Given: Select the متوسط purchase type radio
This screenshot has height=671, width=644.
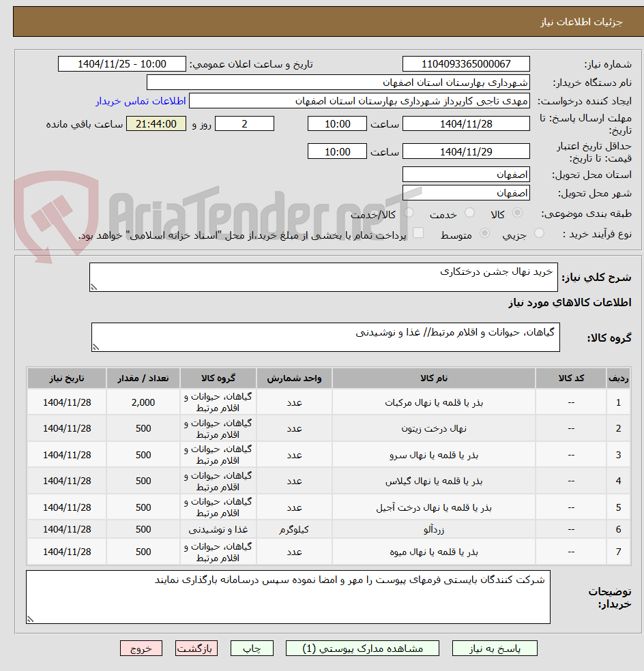Looking at the screenshot, I should pyautogui.click(x=484, y=233).
